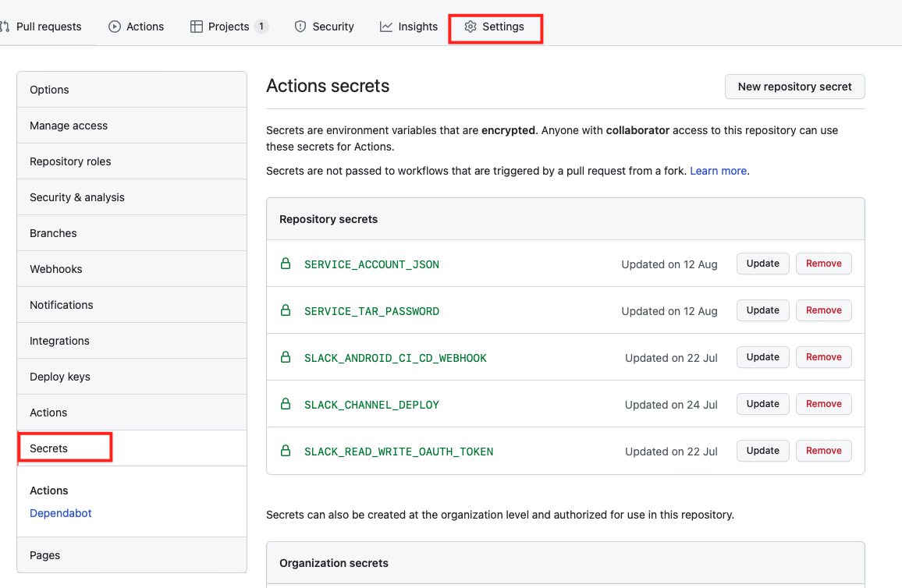Viewport: 902px width, 588px height.
Task: Select Pages in the sidebar
Action: click(132, 555)
